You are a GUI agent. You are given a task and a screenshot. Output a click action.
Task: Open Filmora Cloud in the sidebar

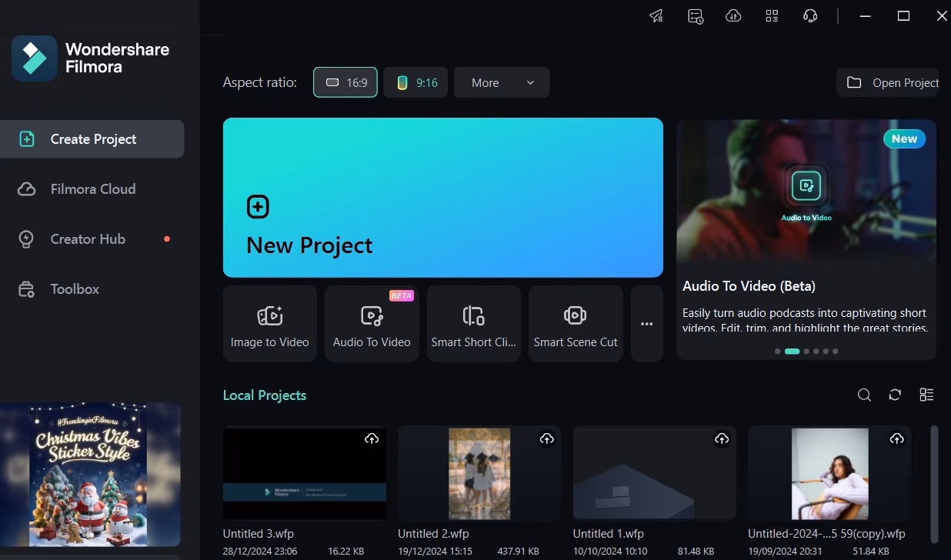pyautogui.click(x=92, y=189)
